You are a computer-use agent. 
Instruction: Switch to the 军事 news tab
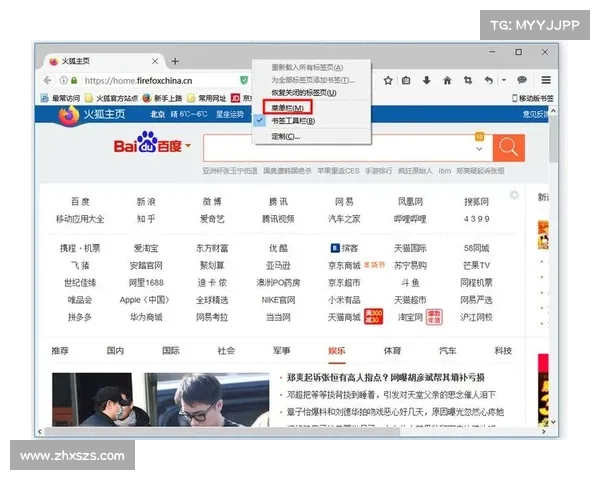click(281, 351)
